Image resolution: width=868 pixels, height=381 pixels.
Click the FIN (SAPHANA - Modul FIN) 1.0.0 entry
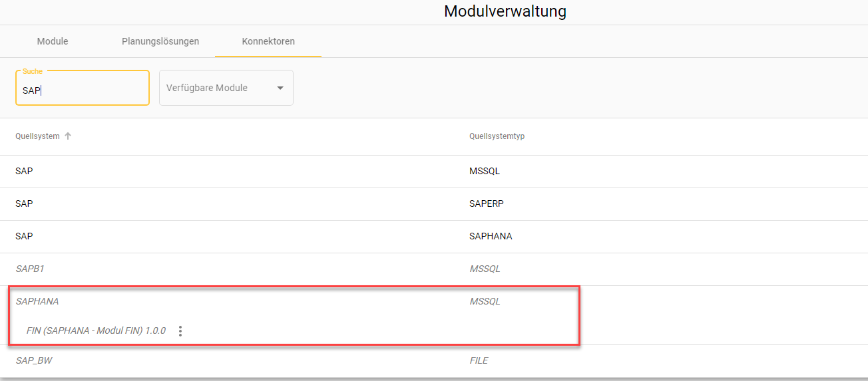point(96,330)
